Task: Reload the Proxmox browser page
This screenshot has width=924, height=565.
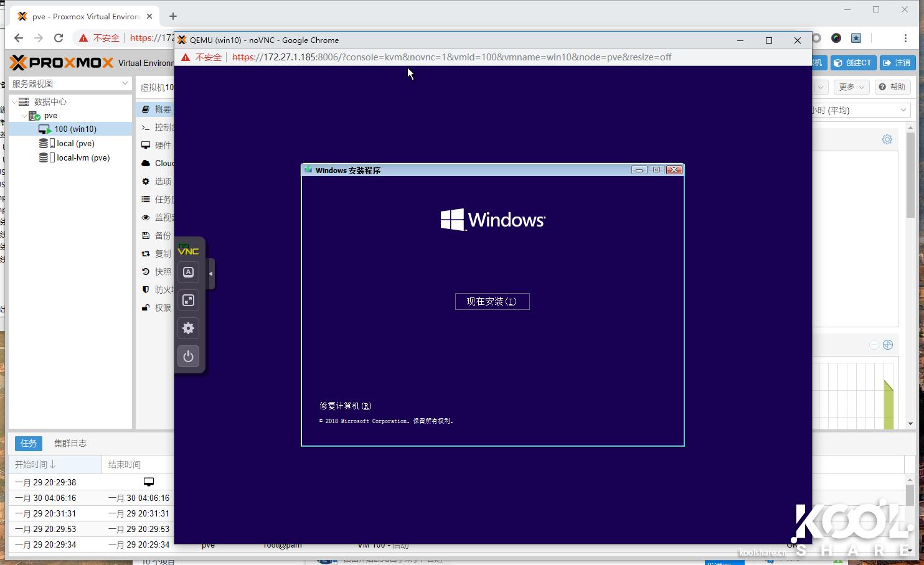Action: (59, 38)
